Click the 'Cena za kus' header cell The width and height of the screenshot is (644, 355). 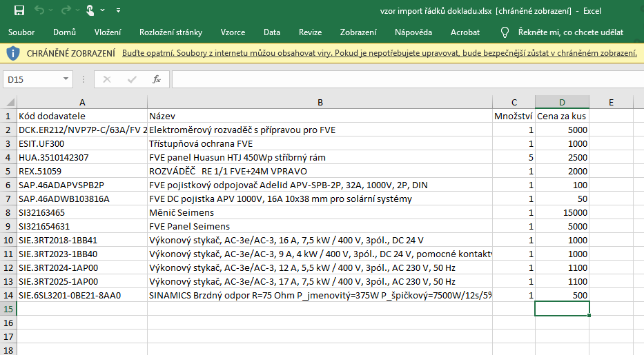click(x=562, y=116)
